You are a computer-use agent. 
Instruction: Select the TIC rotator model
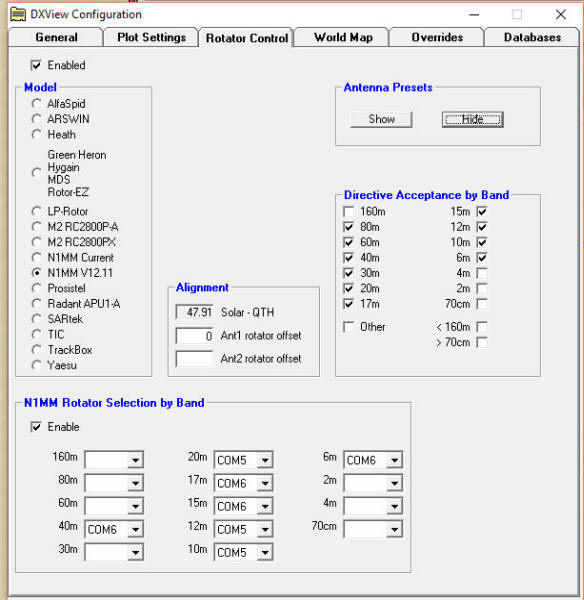[x=36, y=334]
